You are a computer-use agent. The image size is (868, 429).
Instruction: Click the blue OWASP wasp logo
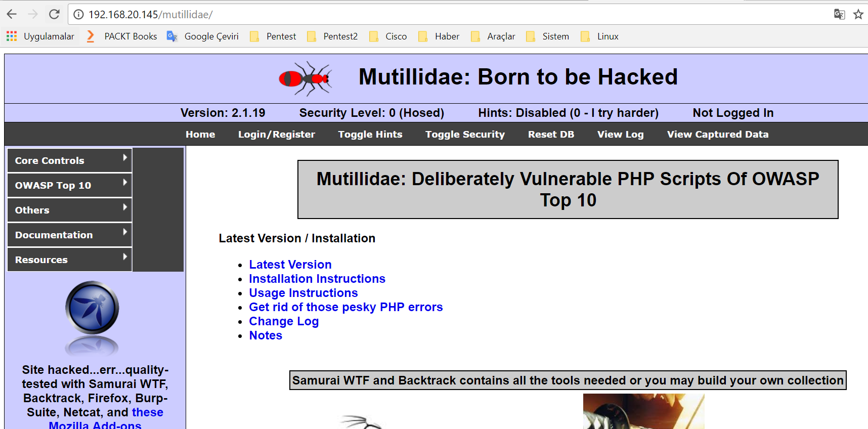92,308
